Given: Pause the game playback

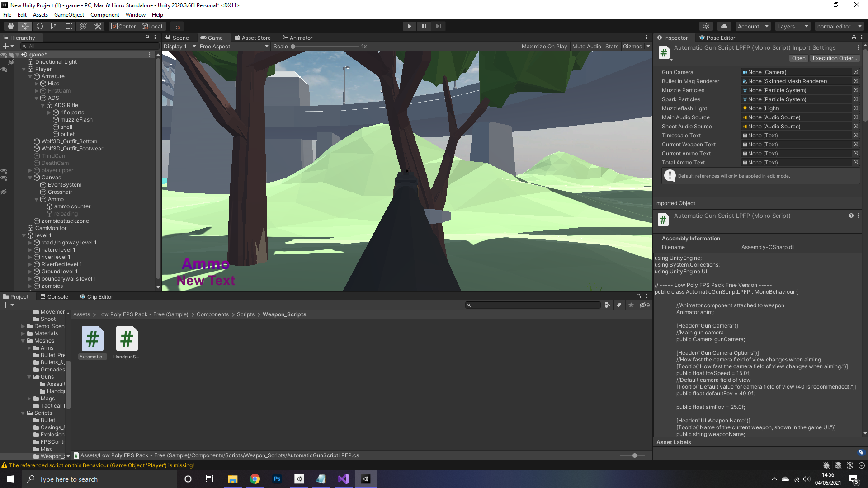Looking at the screenshot, I should 424,26.
